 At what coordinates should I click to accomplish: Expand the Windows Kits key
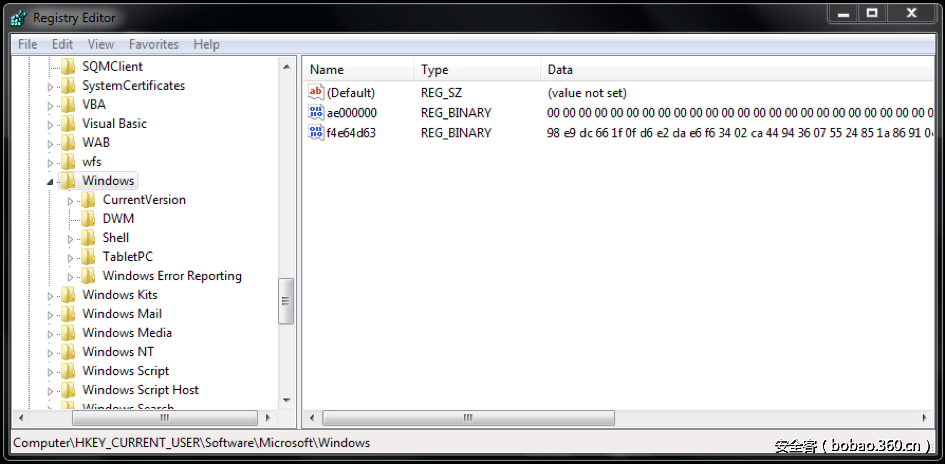(x=51, y=296)
